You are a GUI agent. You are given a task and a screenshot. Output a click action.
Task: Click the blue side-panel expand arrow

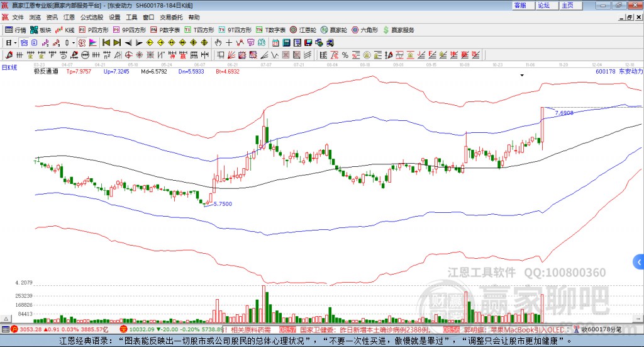tap(640, 261)
